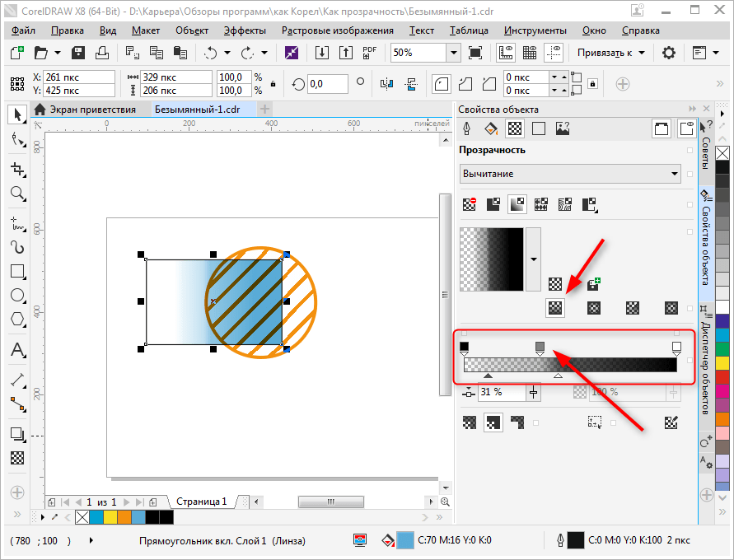Switch to the Экран приветствия tab

tap(91, 109)
